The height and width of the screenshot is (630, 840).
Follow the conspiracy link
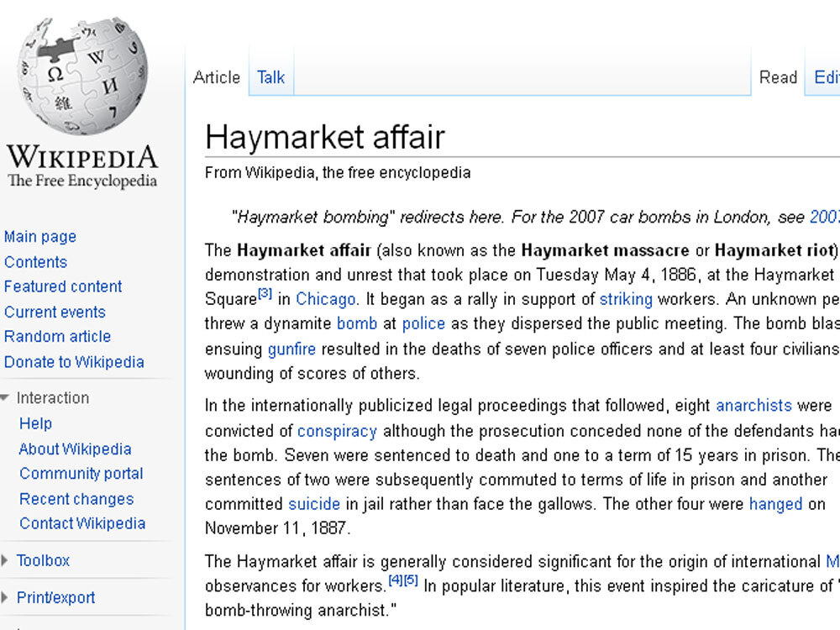point(337,431)
